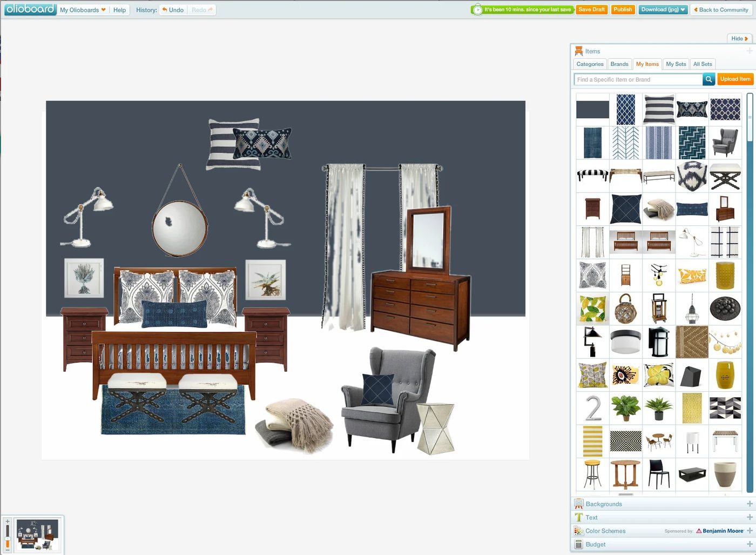
Task: Choose the silver number 2 item
Action: coord(593,408)
